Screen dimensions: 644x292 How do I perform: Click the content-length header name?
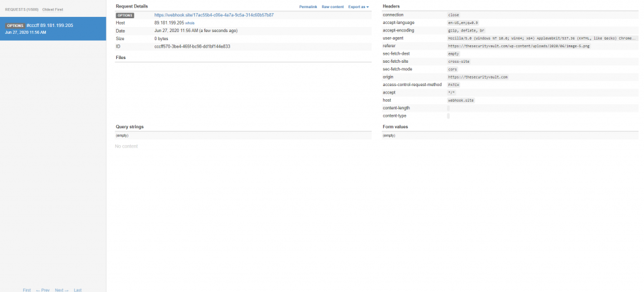[396, 108]
